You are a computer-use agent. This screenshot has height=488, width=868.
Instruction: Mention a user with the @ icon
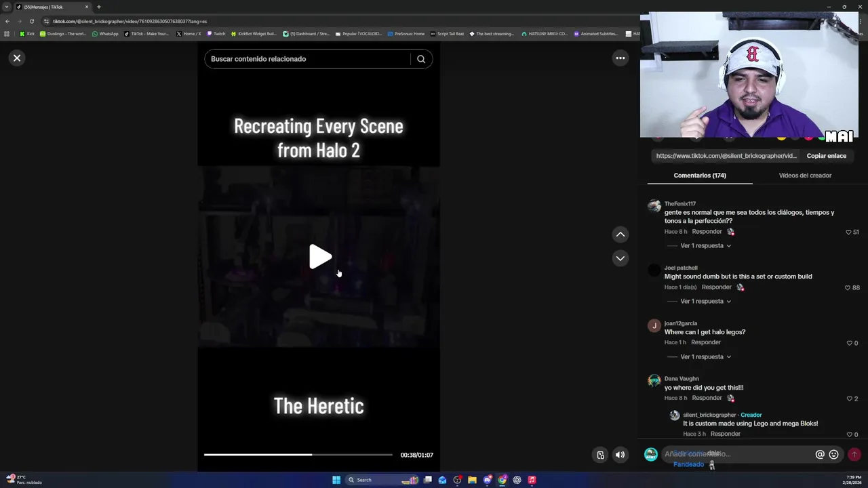(820, 455)
